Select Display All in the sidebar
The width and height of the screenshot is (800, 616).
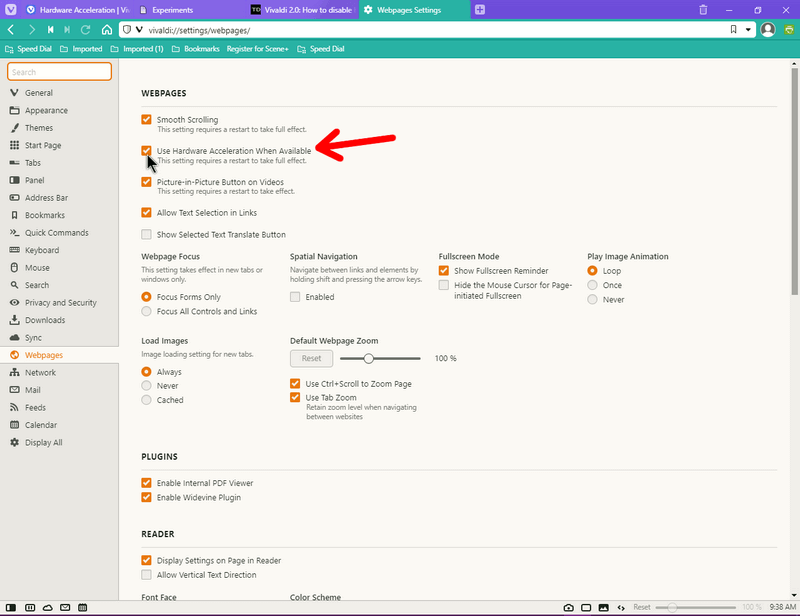59,442
